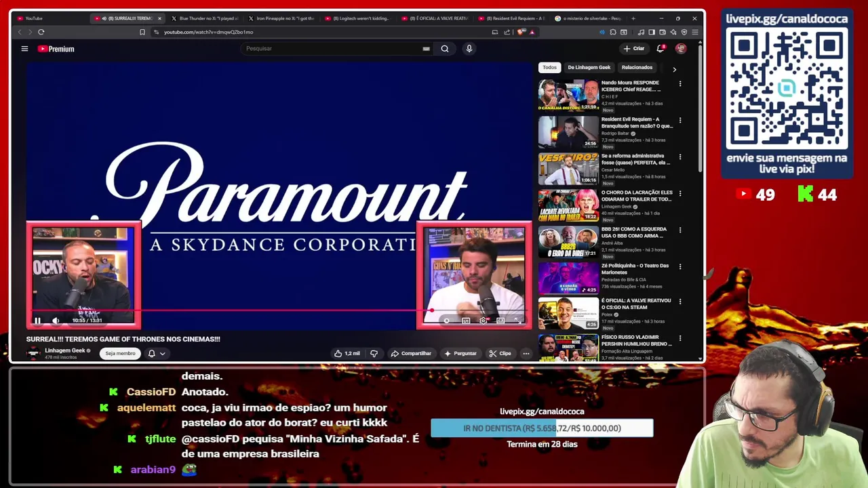This screenshot has height=488, width=868.
Task: Pause the YouTube video
Action: point(38,321)
